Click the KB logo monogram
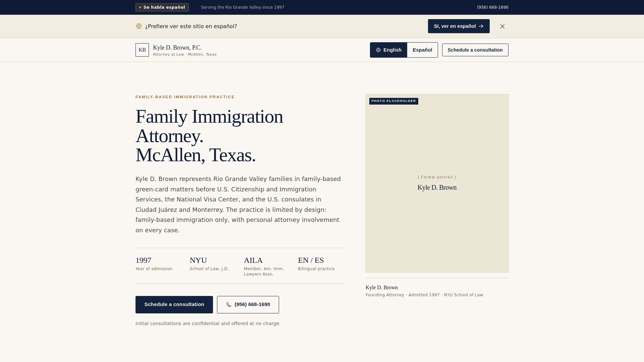 coord(142,50)
